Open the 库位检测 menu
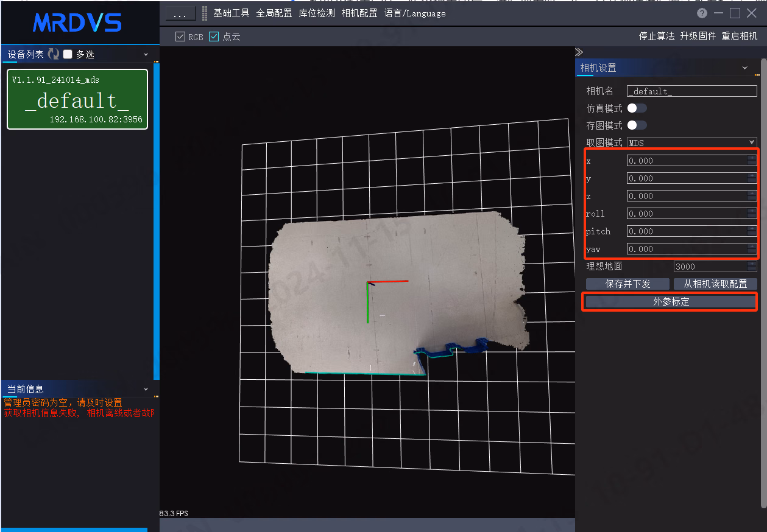767x532 pixels. click(x=317, y=13)
